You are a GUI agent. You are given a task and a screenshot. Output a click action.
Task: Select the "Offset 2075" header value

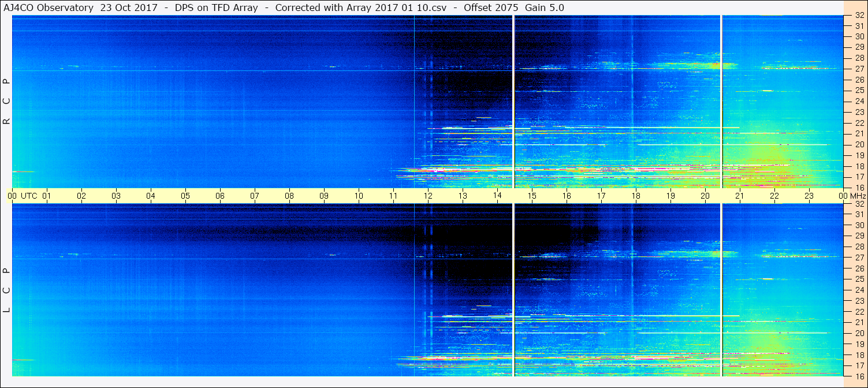click(491, 8)
